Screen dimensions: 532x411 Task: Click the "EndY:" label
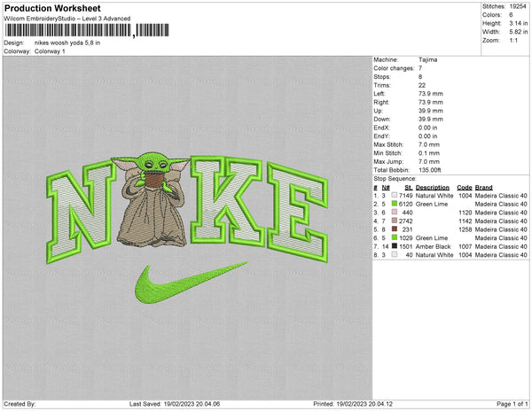point(381,136)
